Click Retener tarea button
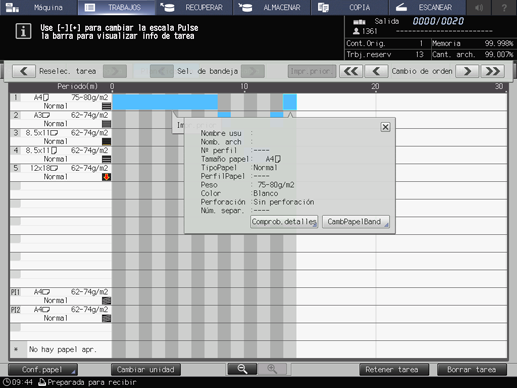Screen dimensions: 517x388 394,370
